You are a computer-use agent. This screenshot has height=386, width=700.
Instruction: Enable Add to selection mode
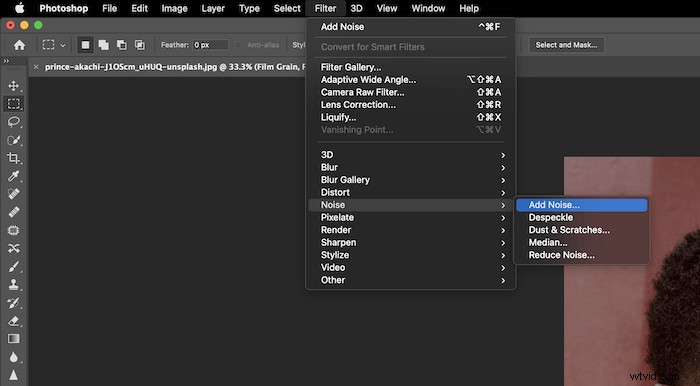[x=103, y=45]
